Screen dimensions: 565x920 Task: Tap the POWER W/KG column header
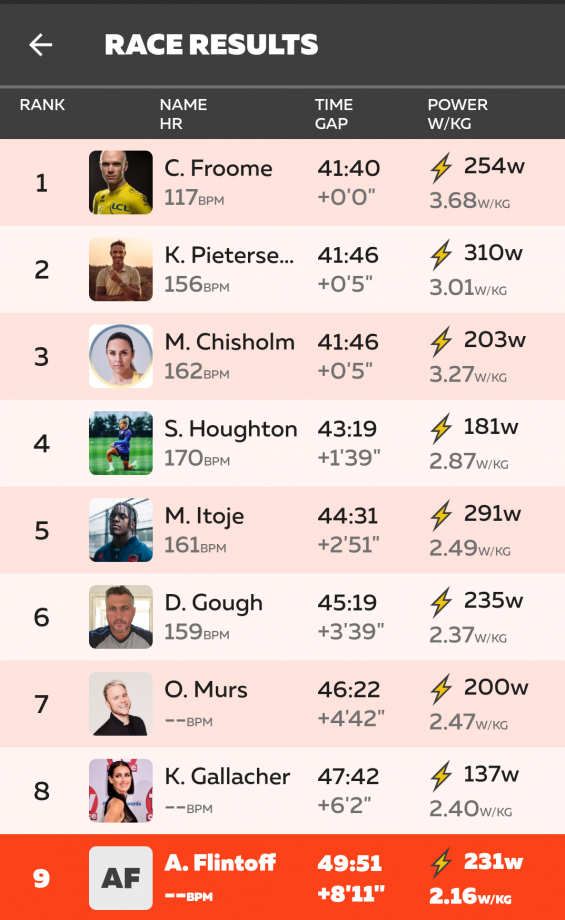(458, 114)
